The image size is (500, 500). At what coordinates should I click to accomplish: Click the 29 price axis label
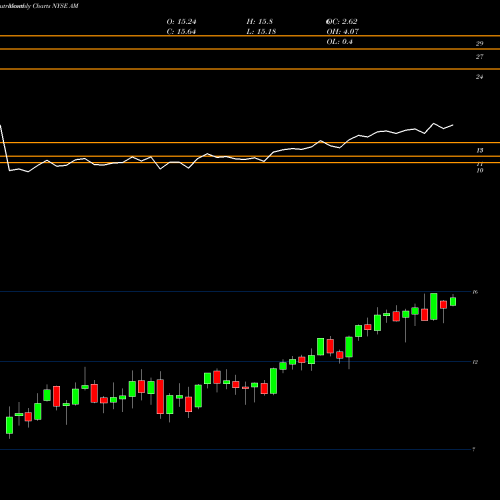tap(479, 43)
